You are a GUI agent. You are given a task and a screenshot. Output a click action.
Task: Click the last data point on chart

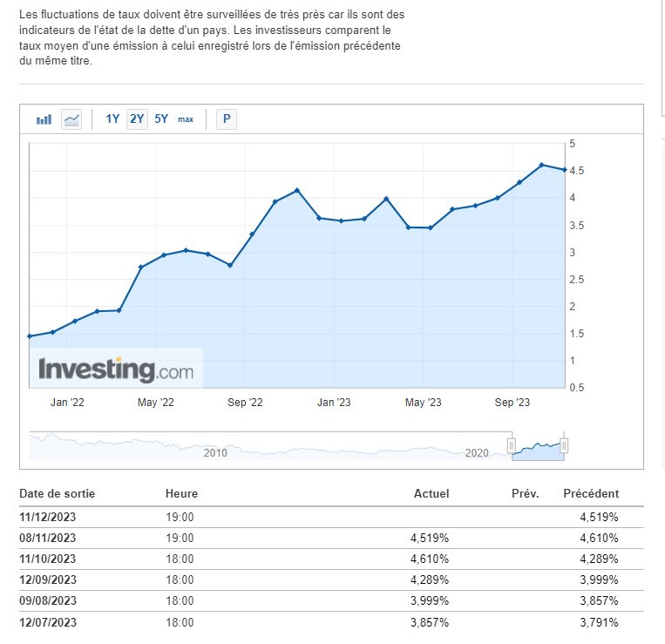click(565, 170)
